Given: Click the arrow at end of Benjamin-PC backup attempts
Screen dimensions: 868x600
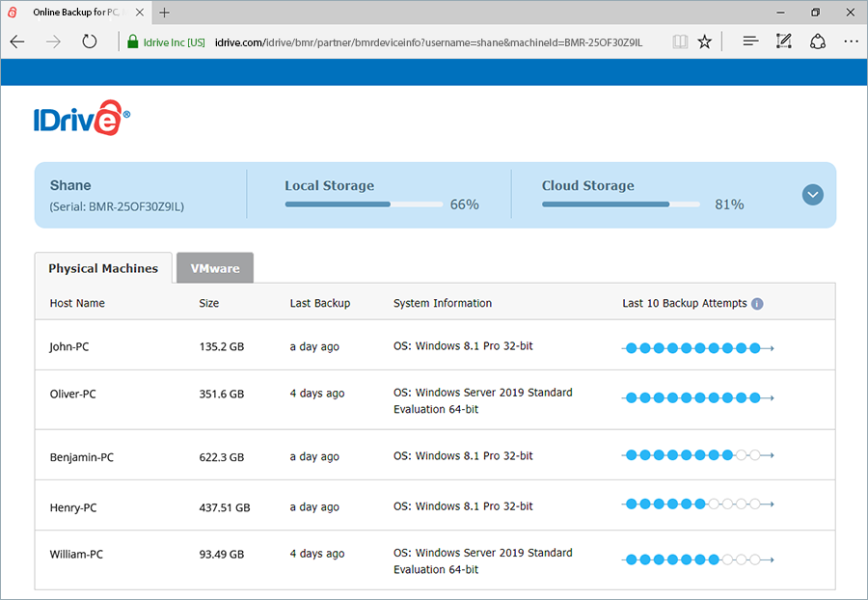Looking at the screenshot, I should point(771,453).
